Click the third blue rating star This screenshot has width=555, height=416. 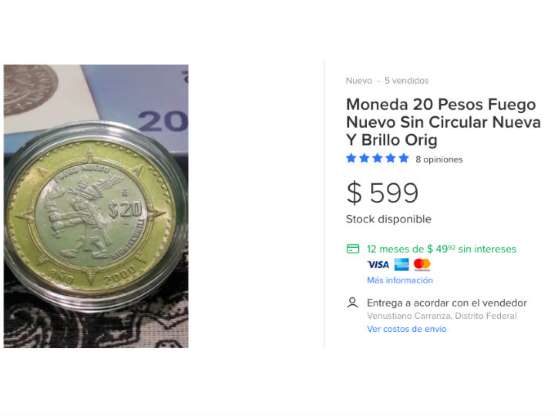377,158
